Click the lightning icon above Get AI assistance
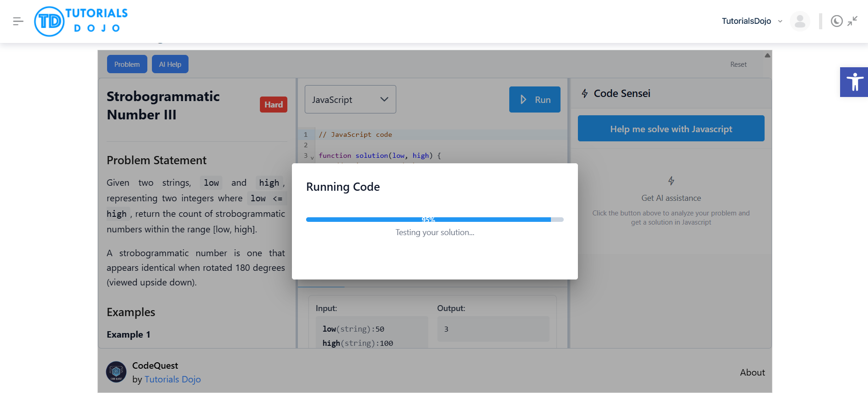Viewport: 868px width, 403px height. 671,181
